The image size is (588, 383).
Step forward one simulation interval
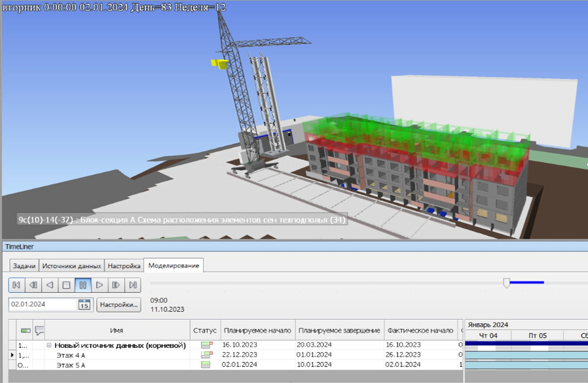(x=116, y=285)
